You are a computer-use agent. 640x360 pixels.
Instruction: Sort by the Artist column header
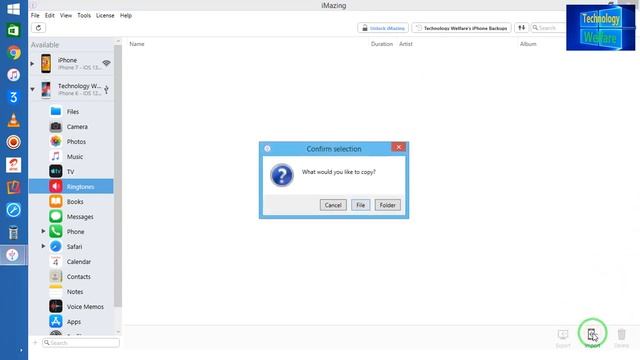[x=406, y=44]
